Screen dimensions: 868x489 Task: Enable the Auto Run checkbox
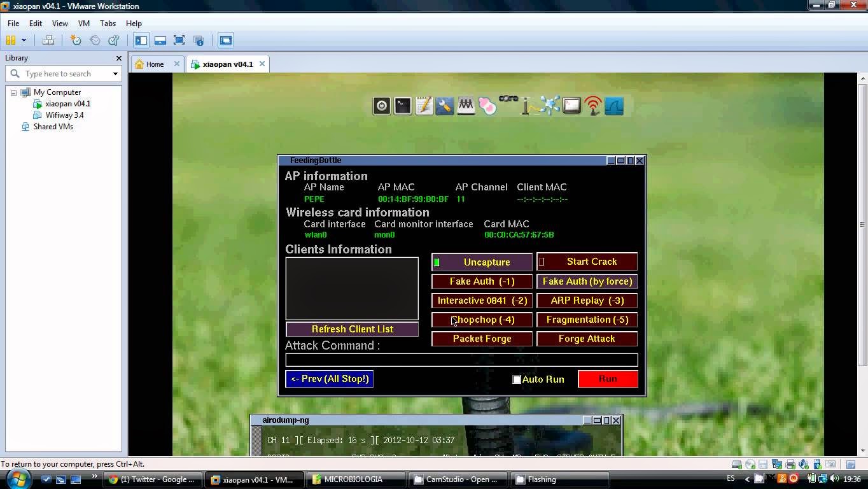point(517,379)
